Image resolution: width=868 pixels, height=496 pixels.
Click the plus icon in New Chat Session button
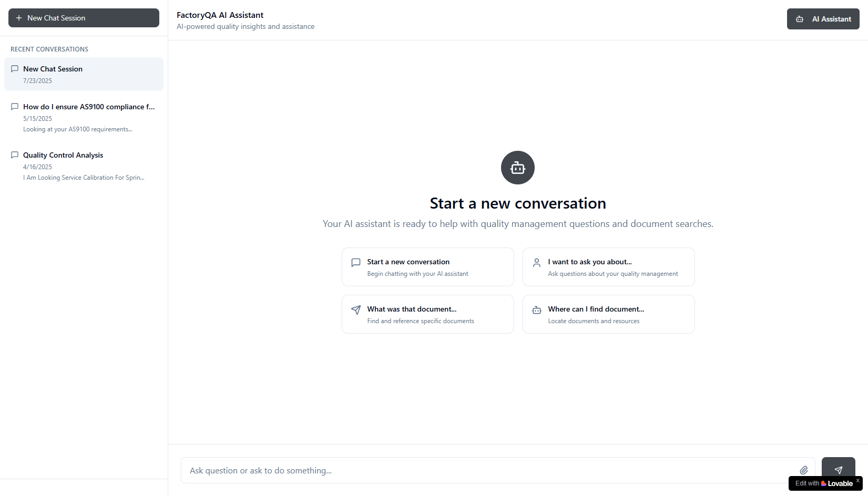click(x=19, y=18)
